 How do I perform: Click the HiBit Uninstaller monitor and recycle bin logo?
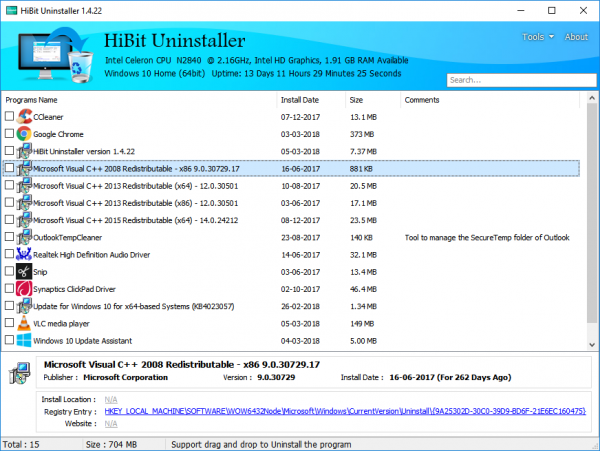coord(55,55)
